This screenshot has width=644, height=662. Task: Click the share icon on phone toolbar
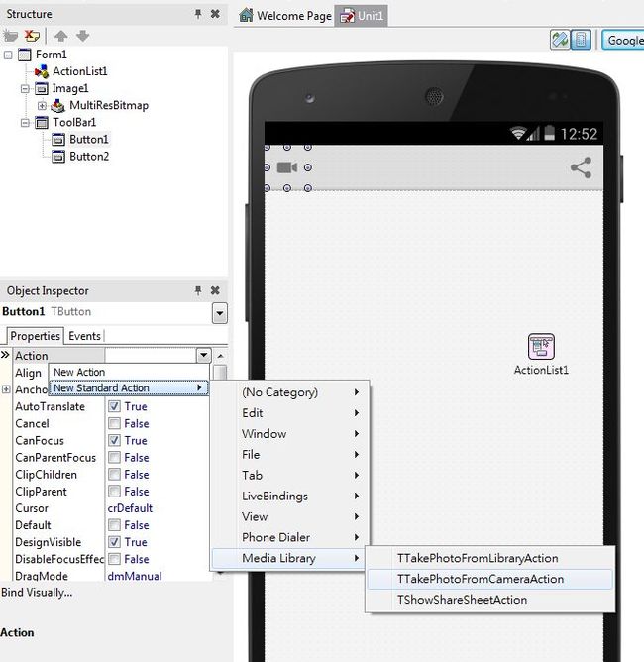[582, 167]
